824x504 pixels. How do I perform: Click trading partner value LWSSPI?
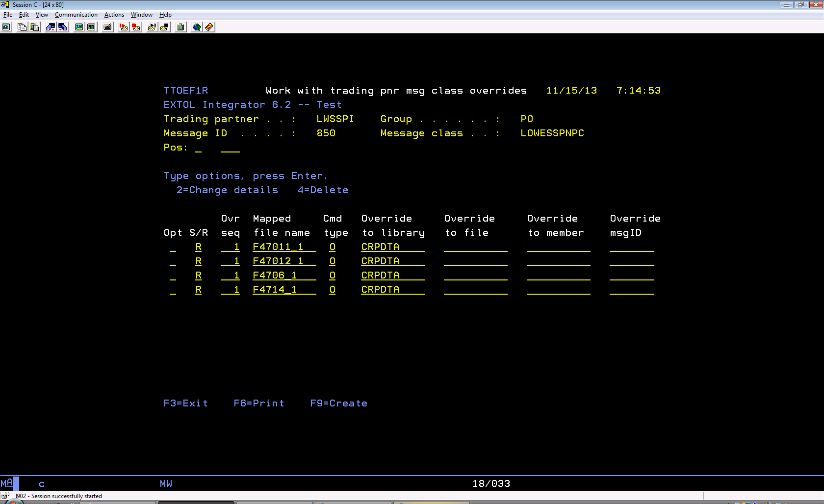[x=335, y=119]
